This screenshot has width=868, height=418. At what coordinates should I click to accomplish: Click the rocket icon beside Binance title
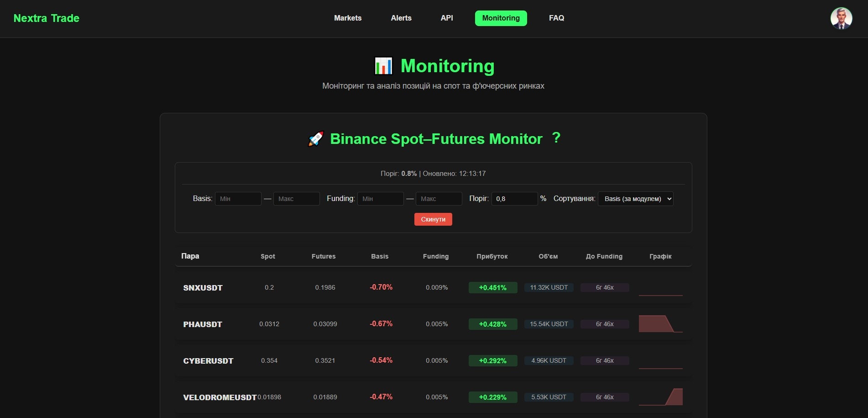point(316,139)
